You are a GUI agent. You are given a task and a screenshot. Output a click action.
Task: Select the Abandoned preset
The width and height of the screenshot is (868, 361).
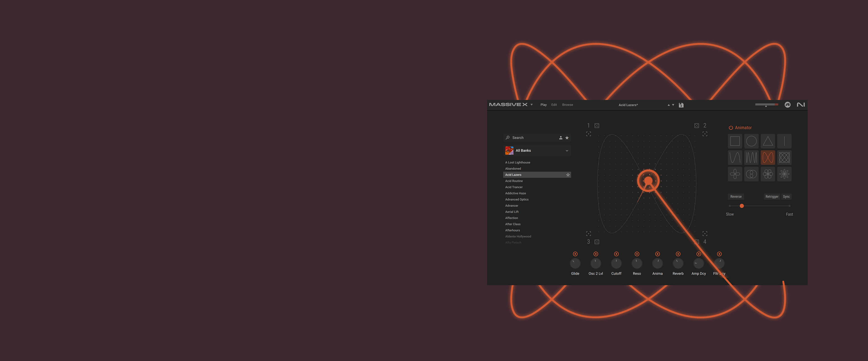click(513, 169)
